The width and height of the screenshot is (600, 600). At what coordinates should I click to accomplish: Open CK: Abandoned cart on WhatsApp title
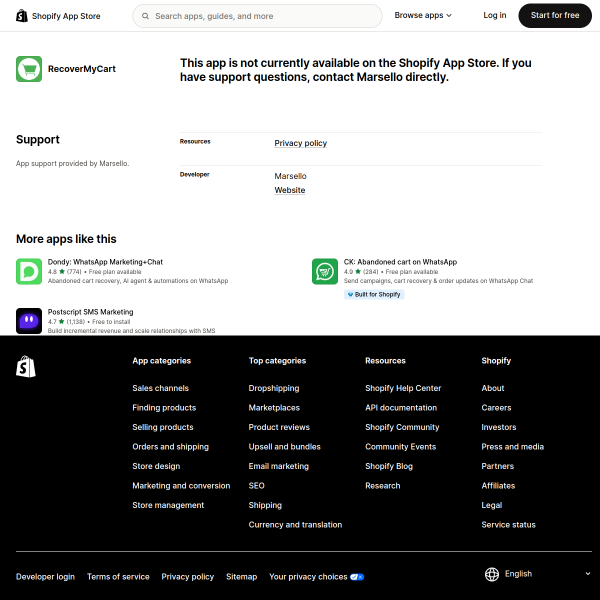[400, 262]
